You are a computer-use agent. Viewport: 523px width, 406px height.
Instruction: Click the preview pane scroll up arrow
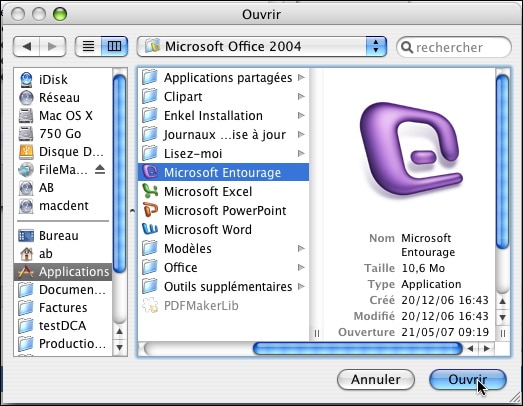point(503,301)
